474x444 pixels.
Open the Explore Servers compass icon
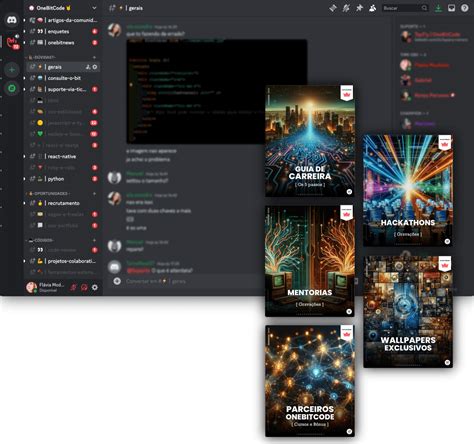[x=12, y=88]
